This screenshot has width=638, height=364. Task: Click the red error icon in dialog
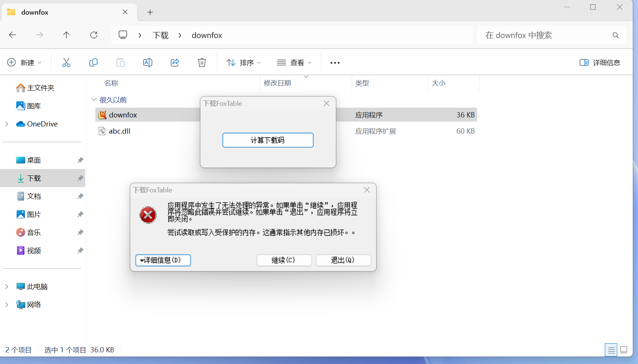(x=148, y=215)
